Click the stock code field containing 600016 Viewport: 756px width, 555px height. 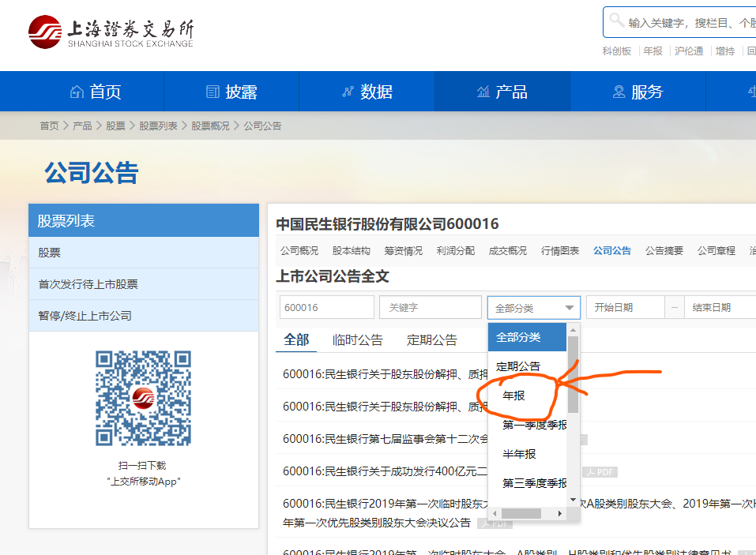pos(327,307)
